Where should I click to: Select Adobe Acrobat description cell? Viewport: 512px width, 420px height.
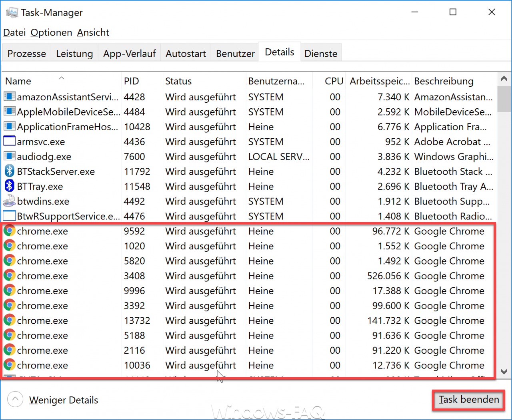pos(452,142)
